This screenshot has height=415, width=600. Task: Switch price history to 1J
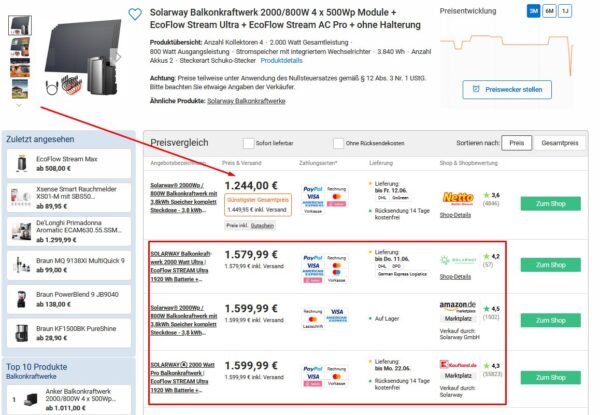click(565, 11)
